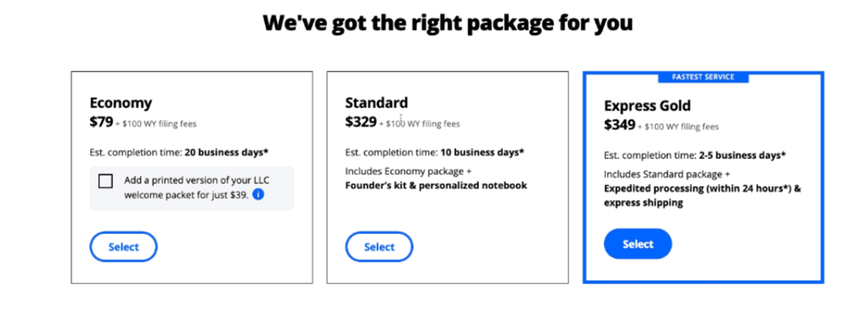Click the $79 price label

101,122
